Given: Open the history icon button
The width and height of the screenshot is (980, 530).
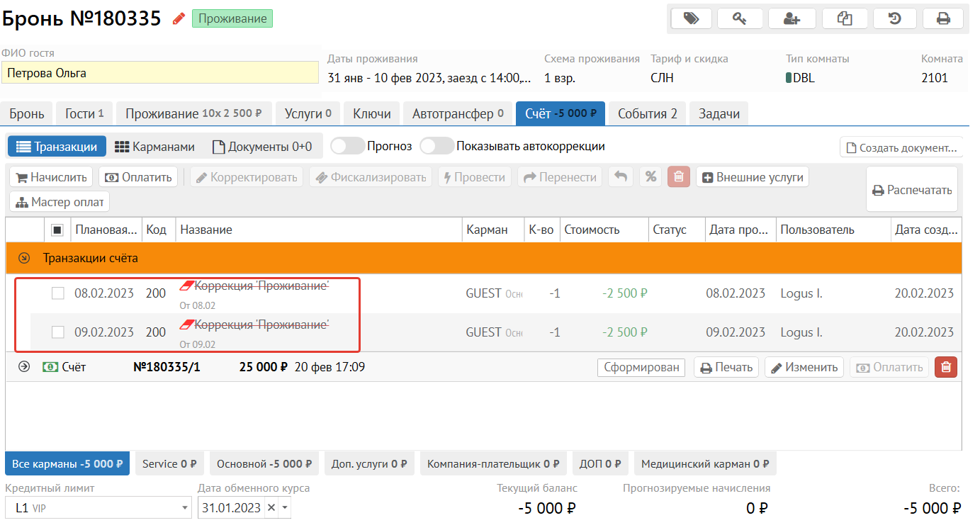Looking at the screenshot, I should (x=895, y=18).
